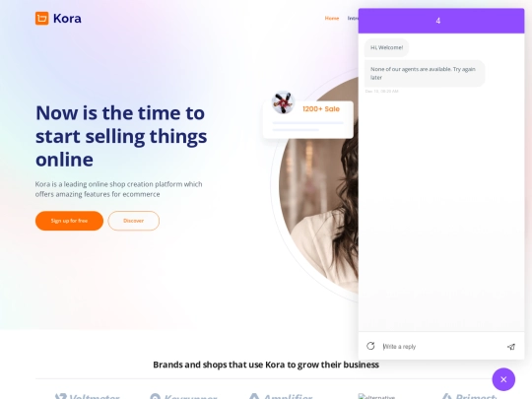Viewport: 532px width, 399px height.
Task: Click the Voltmeter brand logo
Action: point(88,396)
